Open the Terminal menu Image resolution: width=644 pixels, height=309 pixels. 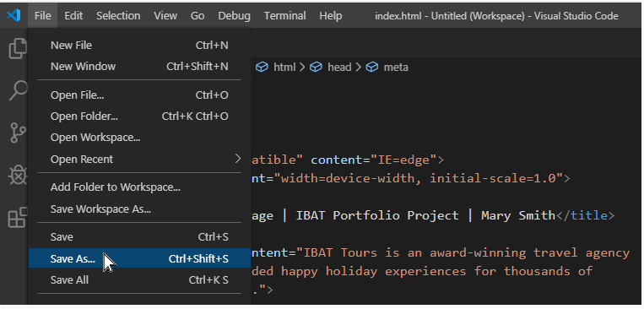tap(284, 15)
